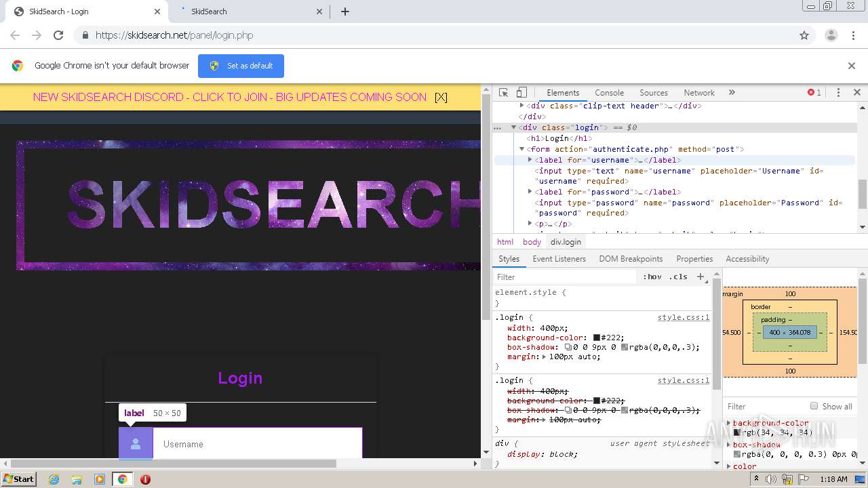The width and height of the screenshot is (868, 488).
Task: Toggle the device toolbar icon in DevTools
Action: 521,93
